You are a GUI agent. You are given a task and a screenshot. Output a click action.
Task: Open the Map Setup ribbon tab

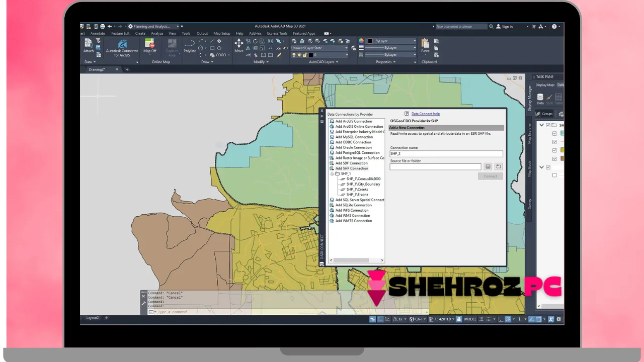(222, 33)
